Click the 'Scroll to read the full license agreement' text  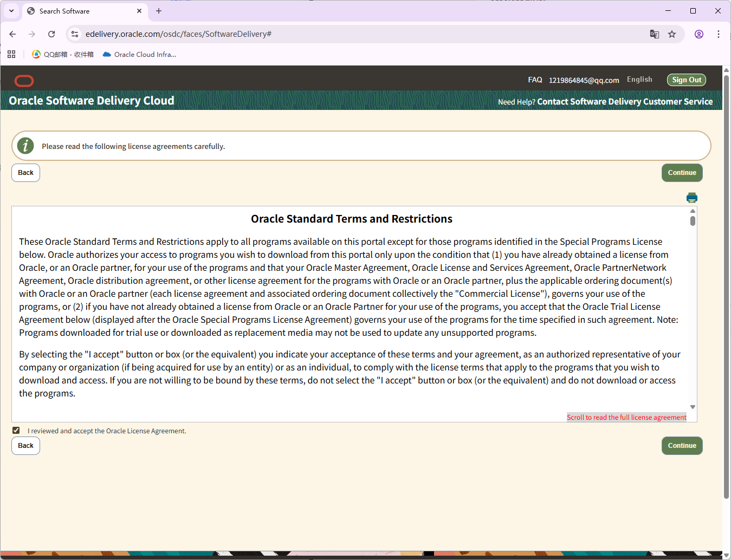point(626,417)
